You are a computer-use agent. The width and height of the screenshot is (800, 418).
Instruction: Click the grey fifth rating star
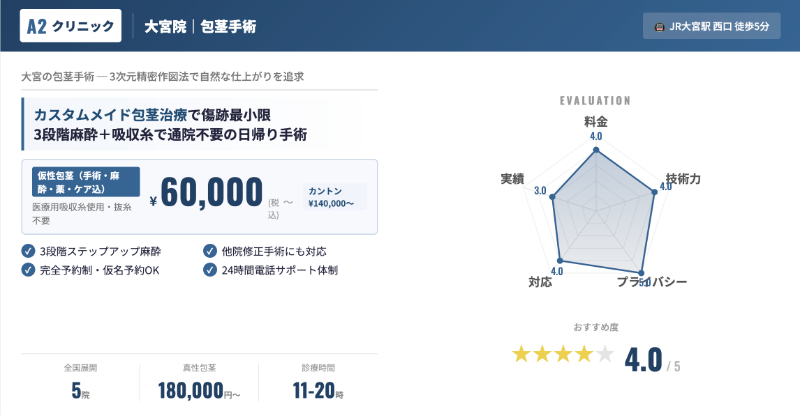tap(604, 353)
